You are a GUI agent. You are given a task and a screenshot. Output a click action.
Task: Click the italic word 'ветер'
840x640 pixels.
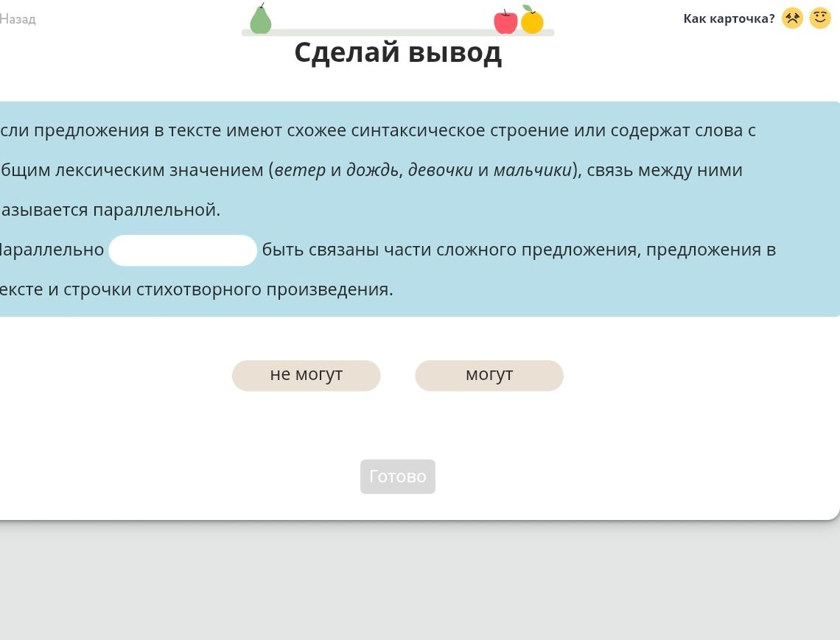[x=300, y=170]
